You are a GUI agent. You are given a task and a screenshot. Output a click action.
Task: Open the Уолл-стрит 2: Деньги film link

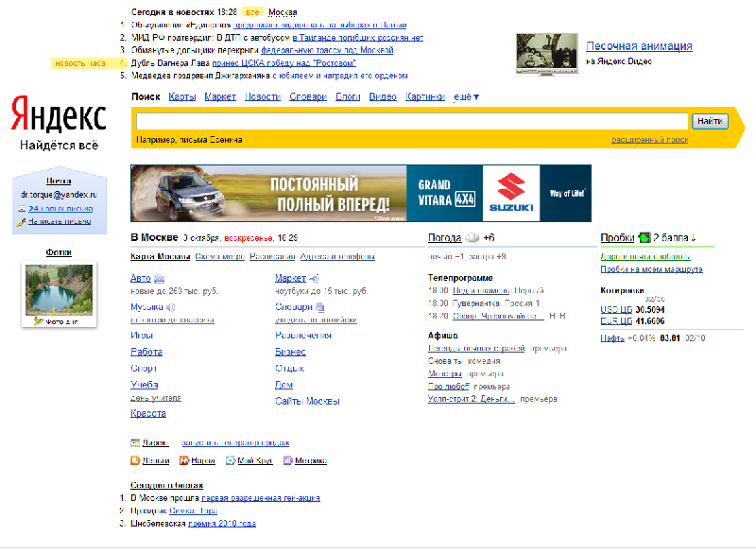point(472,399)
